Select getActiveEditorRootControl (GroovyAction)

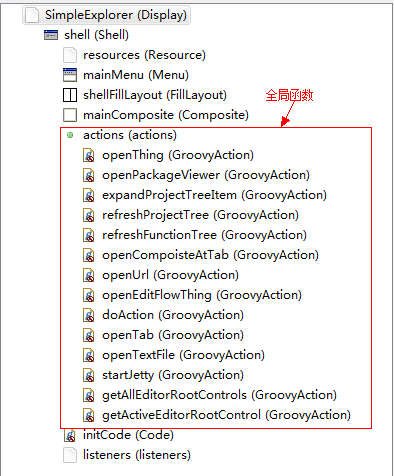coord(226,415)
